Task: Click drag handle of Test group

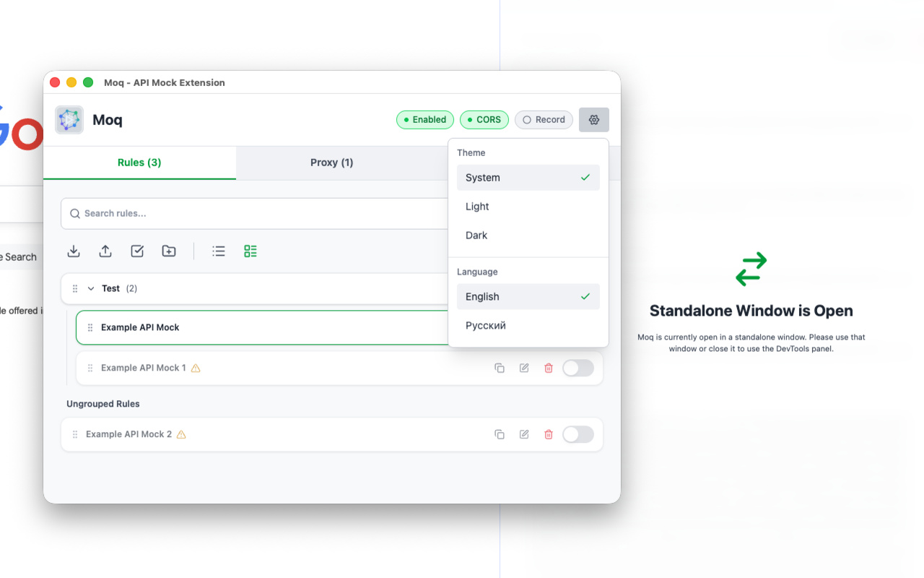Action: coord(75,288)
